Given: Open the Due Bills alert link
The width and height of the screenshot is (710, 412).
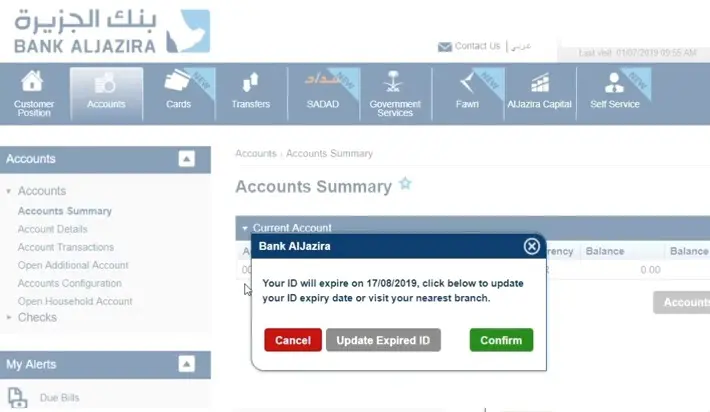Looking at the screenshot, I should 59,398.
